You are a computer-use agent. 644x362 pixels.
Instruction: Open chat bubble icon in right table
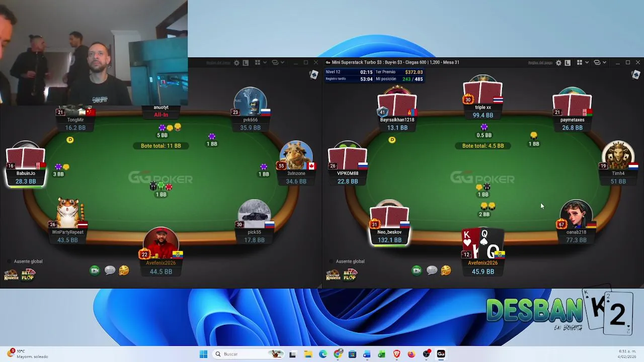[432, 270]
